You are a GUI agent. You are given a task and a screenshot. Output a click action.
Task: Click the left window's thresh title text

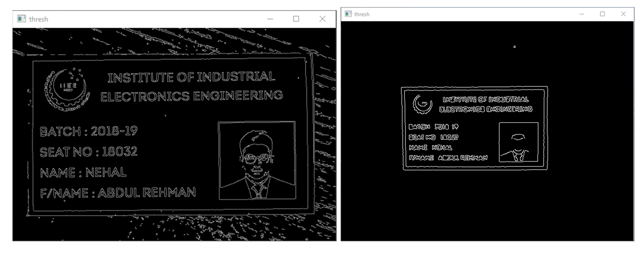pos(38,19)
